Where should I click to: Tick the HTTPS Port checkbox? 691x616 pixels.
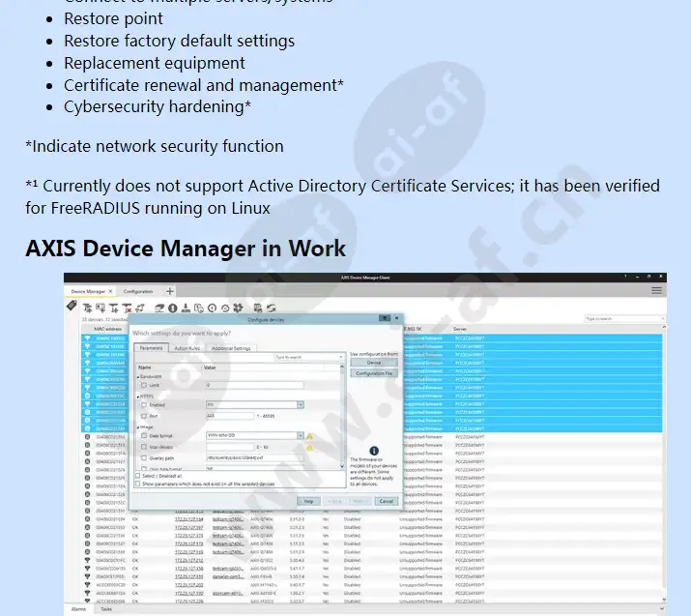pyautogui.click(x=144, y=416)
